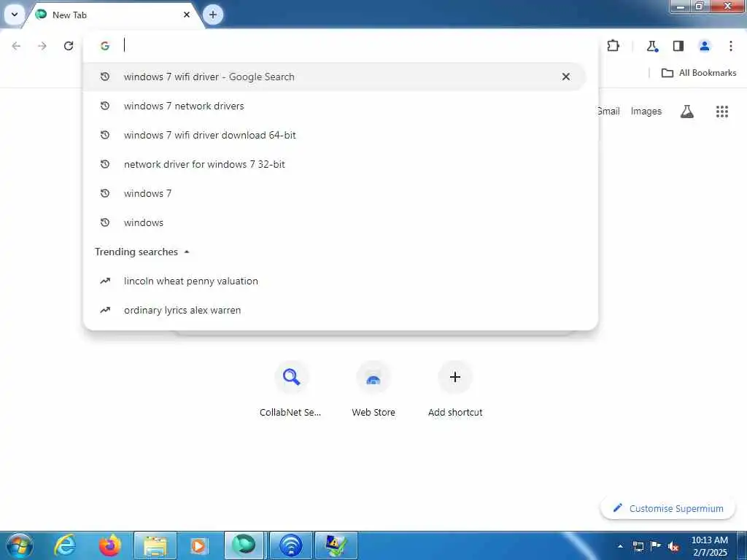Click the Google icon in the address bar

tap(105, 46)
